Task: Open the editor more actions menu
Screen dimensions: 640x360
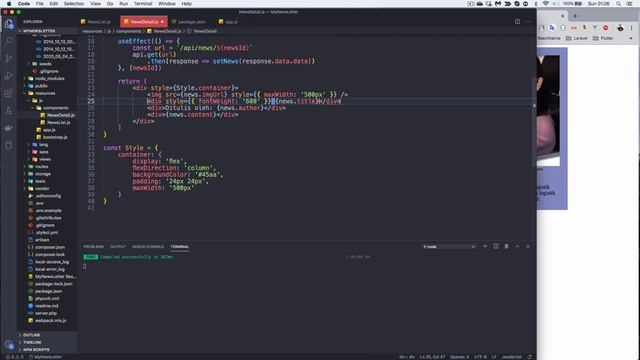Action: [x=528, y=21]
